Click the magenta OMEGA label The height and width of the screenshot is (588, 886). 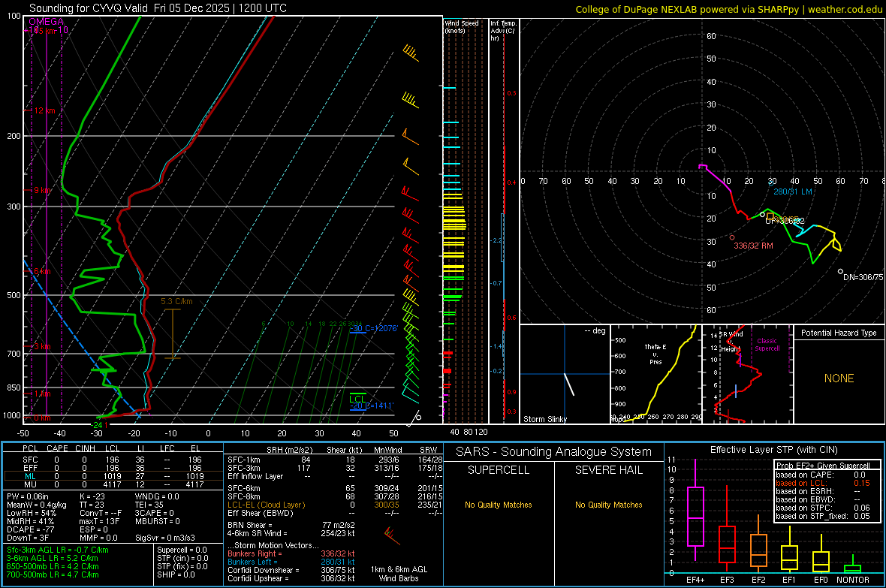tap(47, 22)
